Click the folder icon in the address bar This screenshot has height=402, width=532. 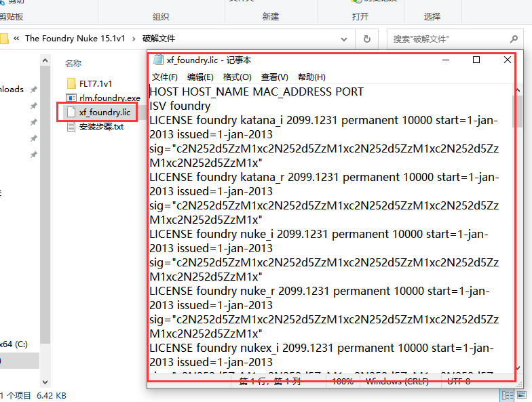pyautogui.click(x=4, y=39)
